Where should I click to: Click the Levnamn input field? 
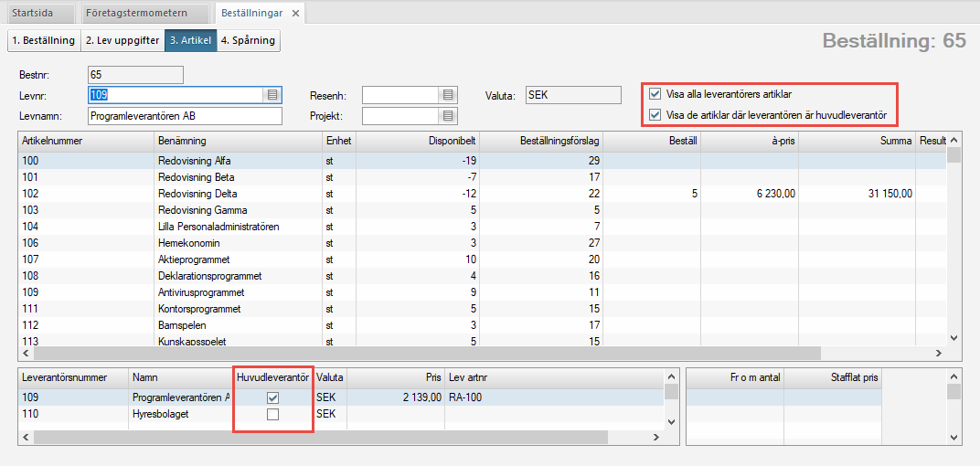pyautogui.click(x=185, y=116)
